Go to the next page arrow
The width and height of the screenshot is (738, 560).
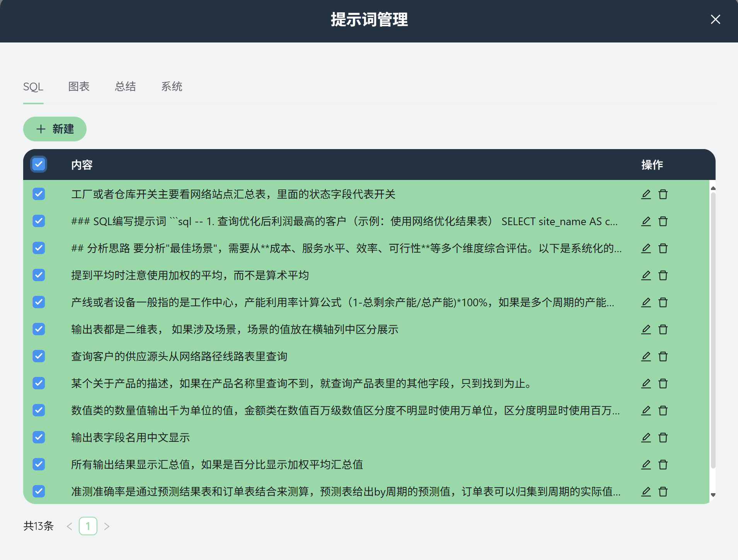pyautogui.click(x=107, y=526)
